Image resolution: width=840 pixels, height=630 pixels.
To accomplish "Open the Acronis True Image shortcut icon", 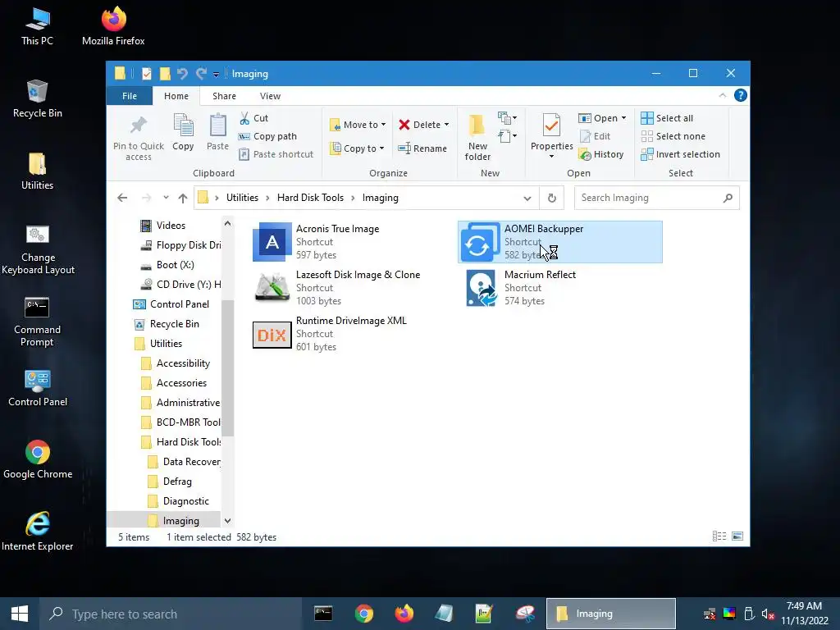I will [x=272, y=242].
